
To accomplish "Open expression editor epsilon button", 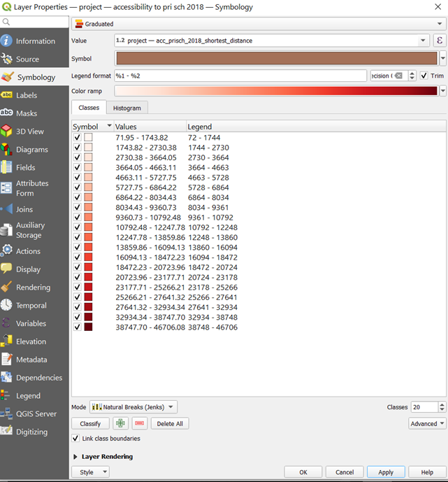I will point(440,41).
